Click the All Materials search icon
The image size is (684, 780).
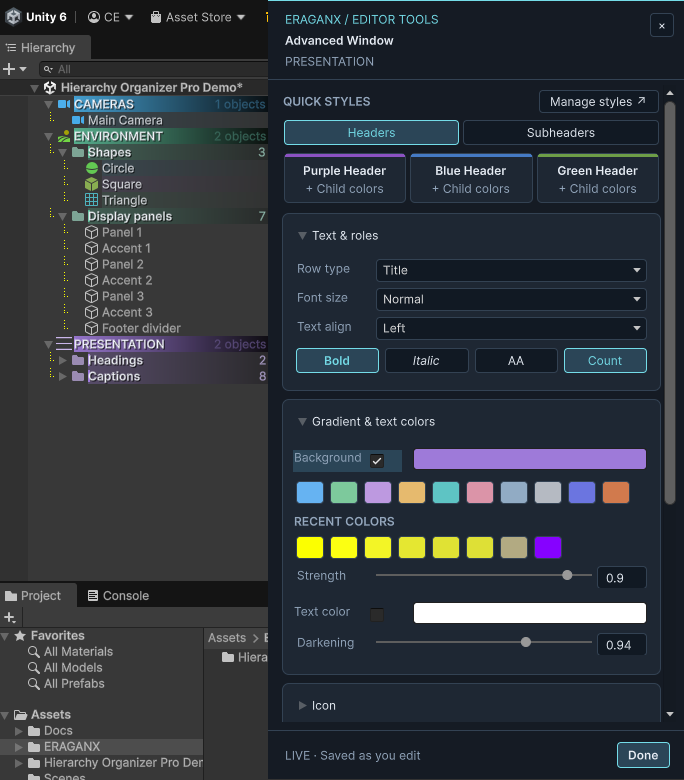pyautogui.click(x=34, y=652)
